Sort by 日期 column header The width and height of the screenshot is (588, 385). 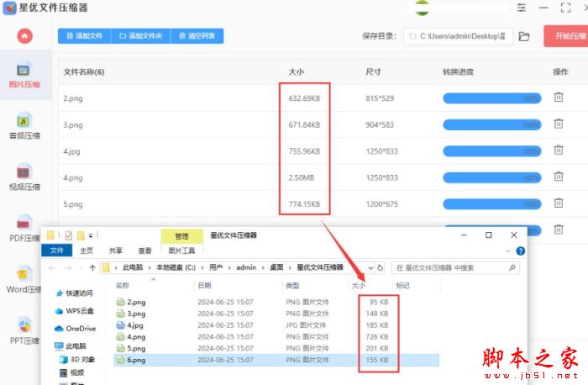pyautogui.click(x=204, y=286)
